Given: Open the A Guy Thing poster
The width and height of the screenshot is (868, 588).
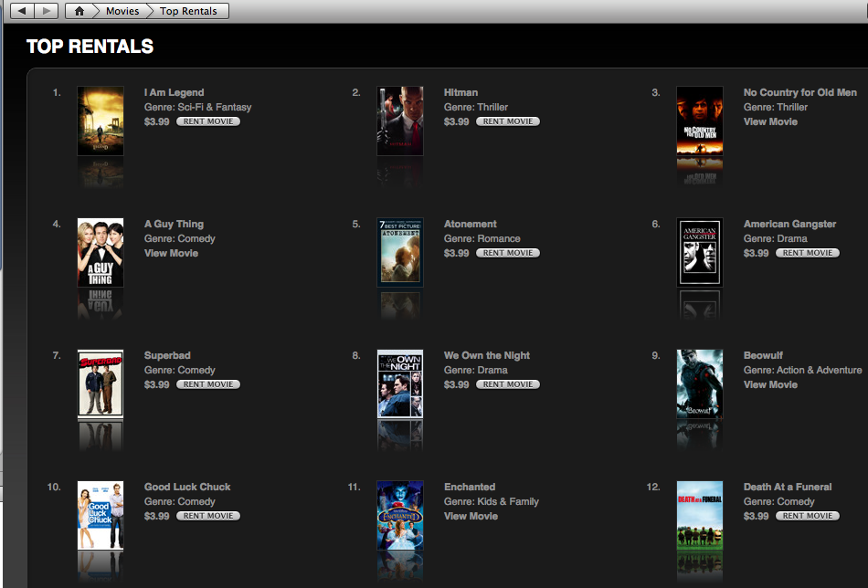Looking at the screenshot, I should 101,252.
